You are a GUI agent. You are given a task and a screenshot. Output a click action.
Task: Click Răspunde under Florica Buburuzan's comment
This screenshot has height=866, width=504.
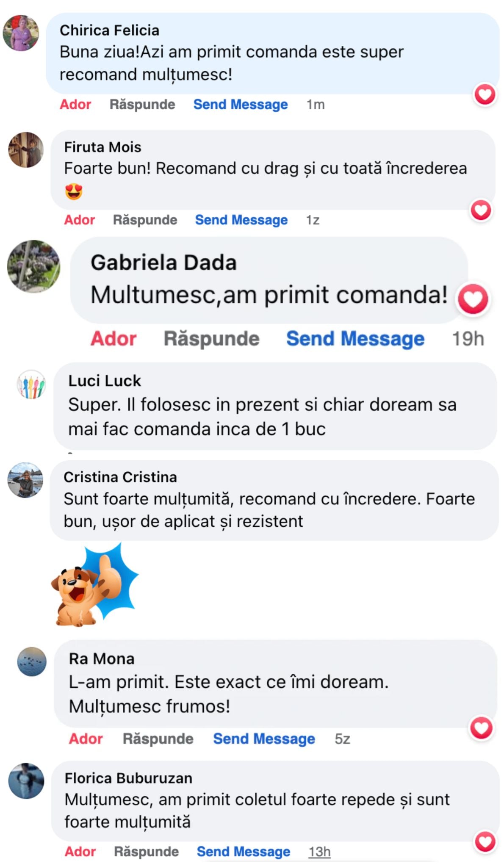coord(146,852)
